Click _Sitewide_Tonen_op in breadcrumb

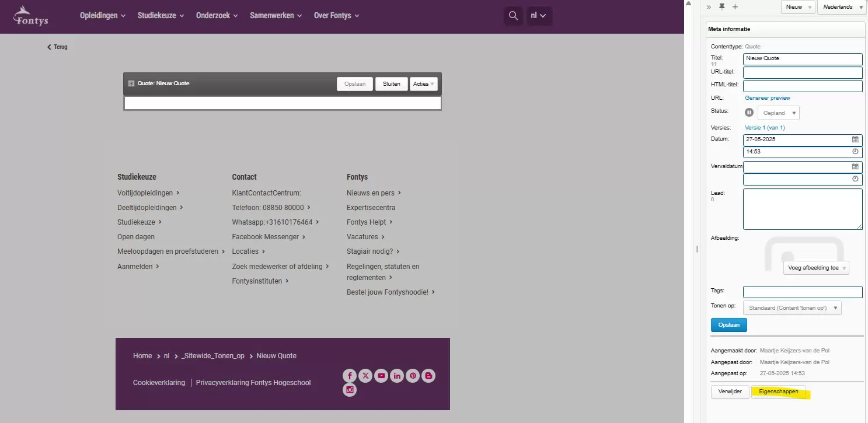212,356
